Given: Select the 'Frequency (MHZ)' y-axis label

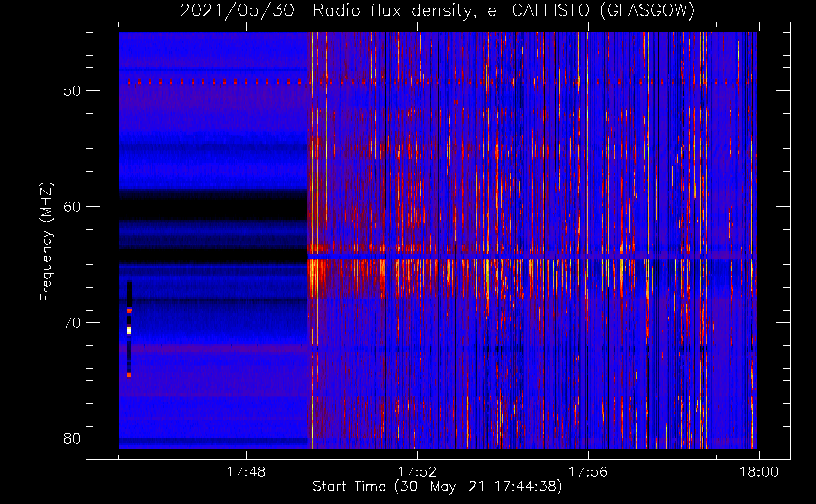Looking at the screenshot, I should coord(46,242).
